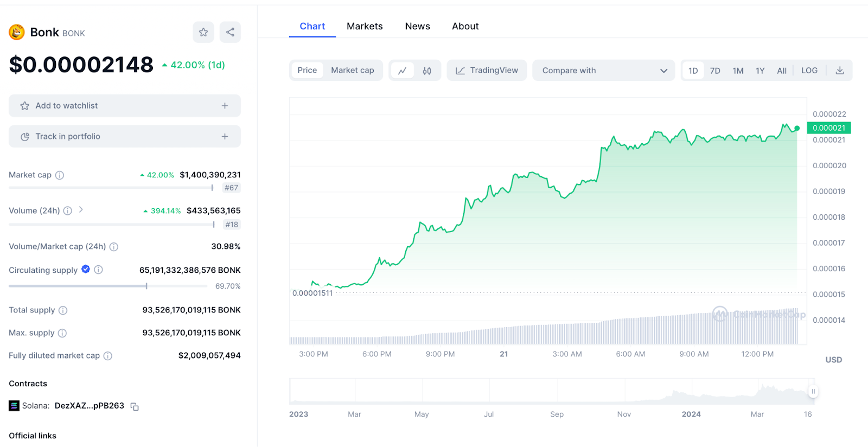Click the #67 market cap rank badge

[x=232, y=188]
